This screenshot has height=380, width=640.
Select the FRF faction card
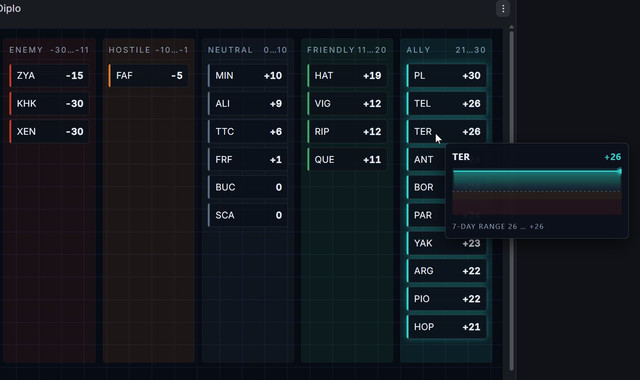point(248,160)
